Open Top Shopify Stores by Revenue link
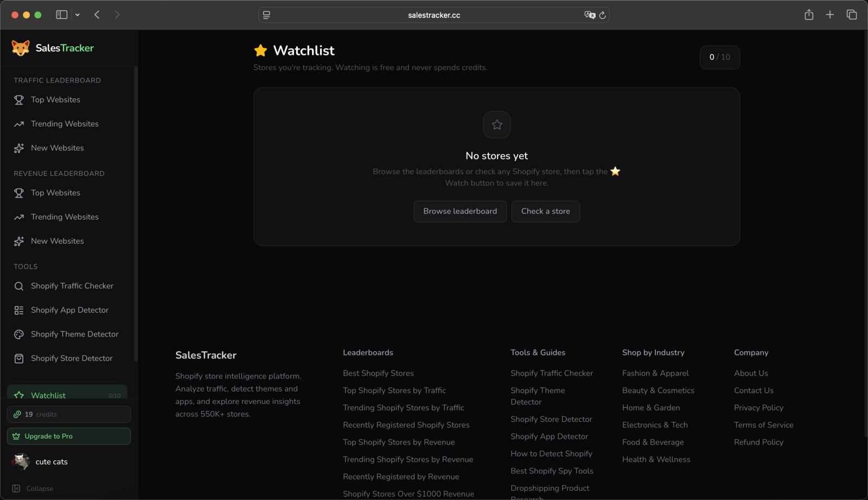 coord(399,442)
